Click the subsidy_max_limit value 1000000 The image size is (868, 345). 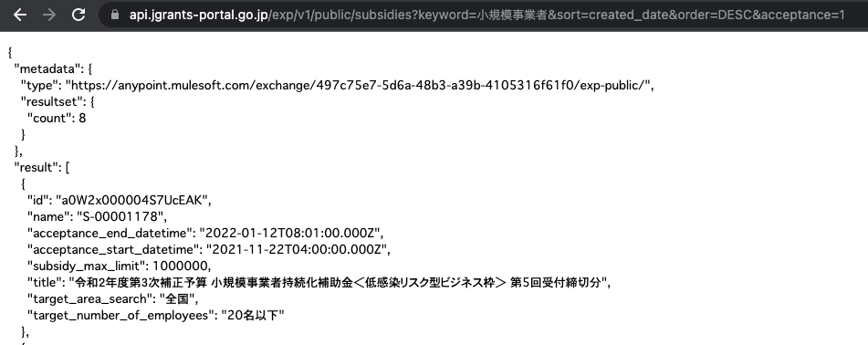point(182,267)
